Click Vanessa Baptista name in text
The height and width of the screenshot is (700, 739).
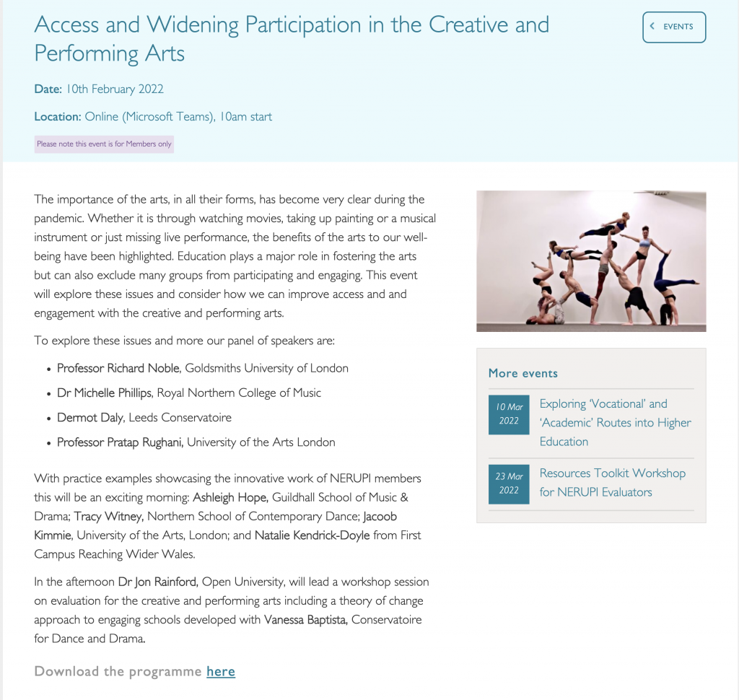tap(306, 619)
